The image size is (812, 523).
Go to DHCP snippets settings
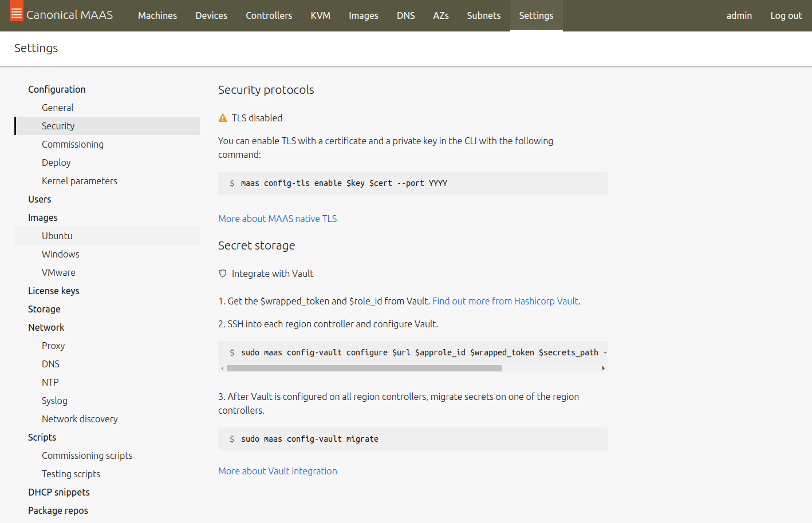58,492
